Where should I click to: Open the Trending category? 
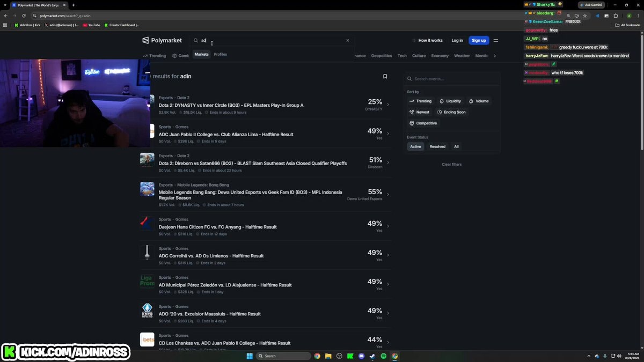coord(155,56)
